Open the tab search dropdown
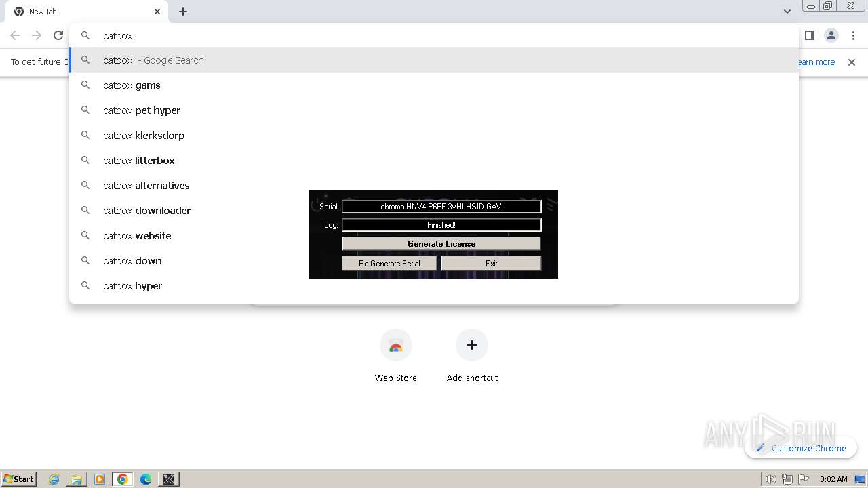868x488 pixels. [787, 12]
